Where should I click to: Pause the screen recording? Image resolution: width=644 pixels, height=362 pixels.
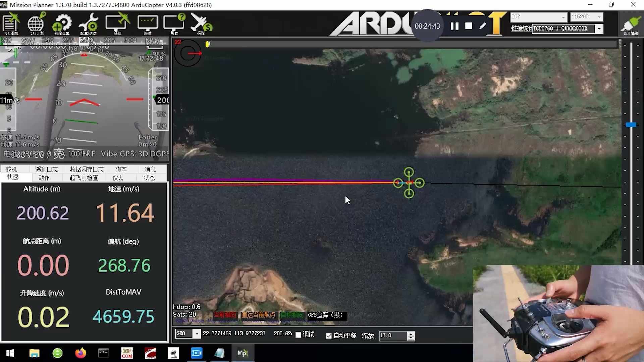point(454,26)
